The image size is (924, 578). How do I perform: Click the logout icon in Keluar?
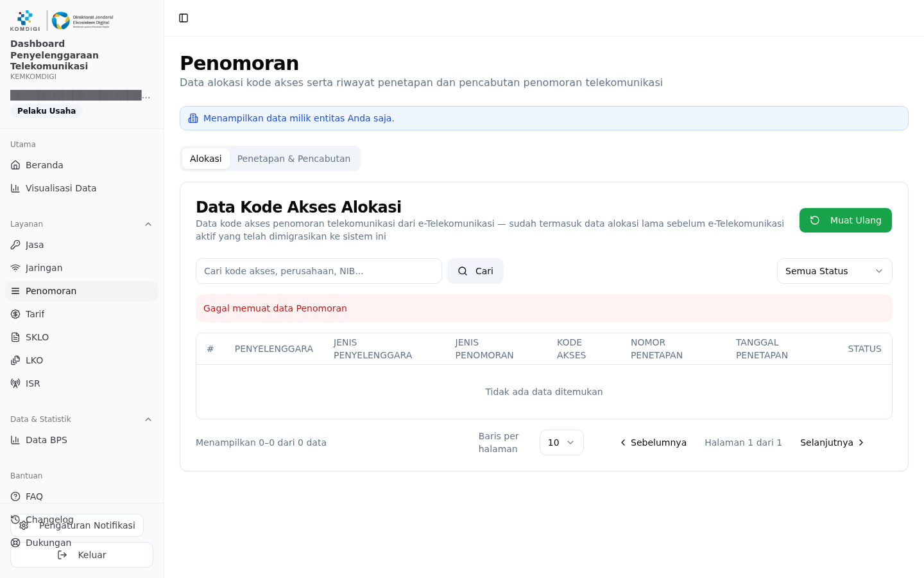tap(62, 555)
